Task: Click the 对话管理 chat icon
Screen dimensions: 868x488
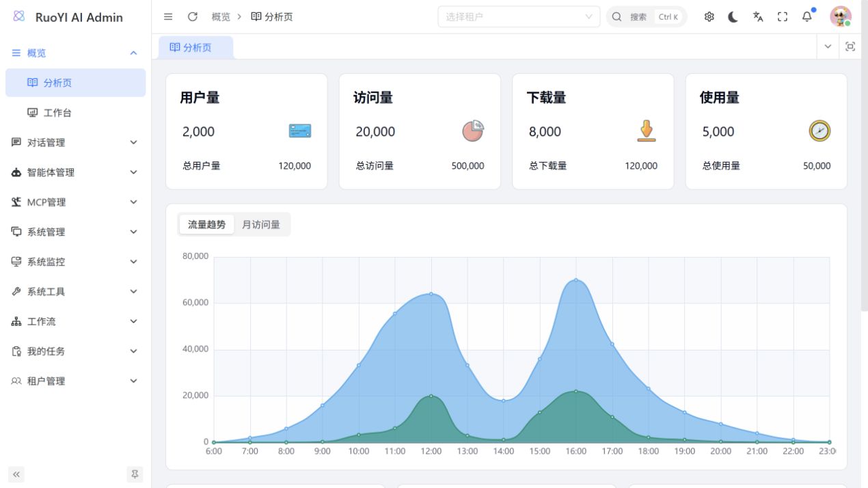Action: 16,142
